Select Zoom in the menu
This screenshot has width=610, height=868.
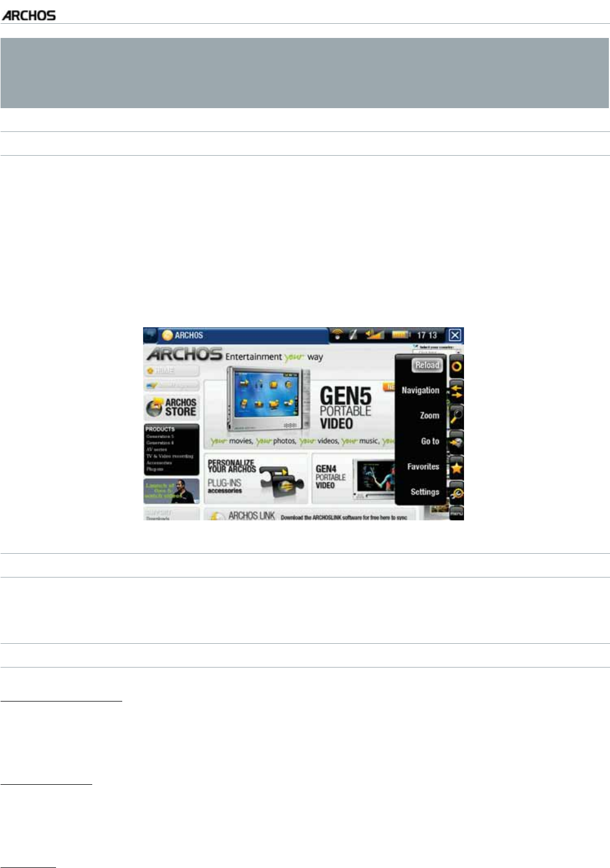coord(429,416)
